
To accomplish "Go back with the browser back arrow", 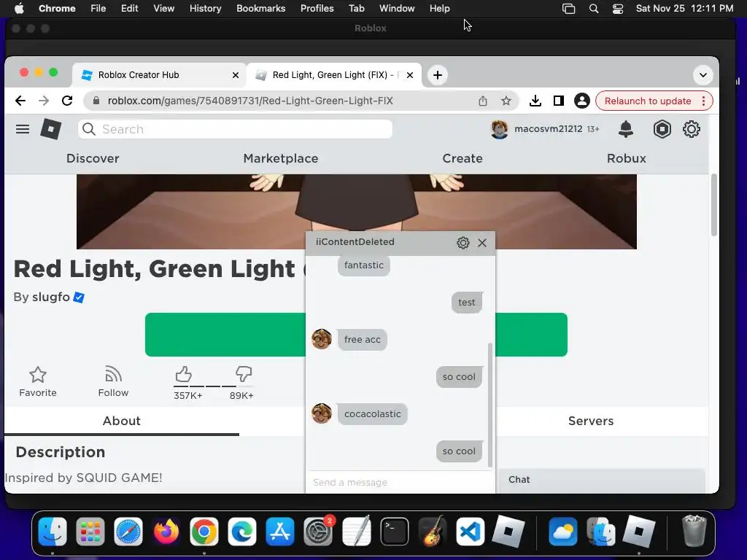I will [20, 101].
